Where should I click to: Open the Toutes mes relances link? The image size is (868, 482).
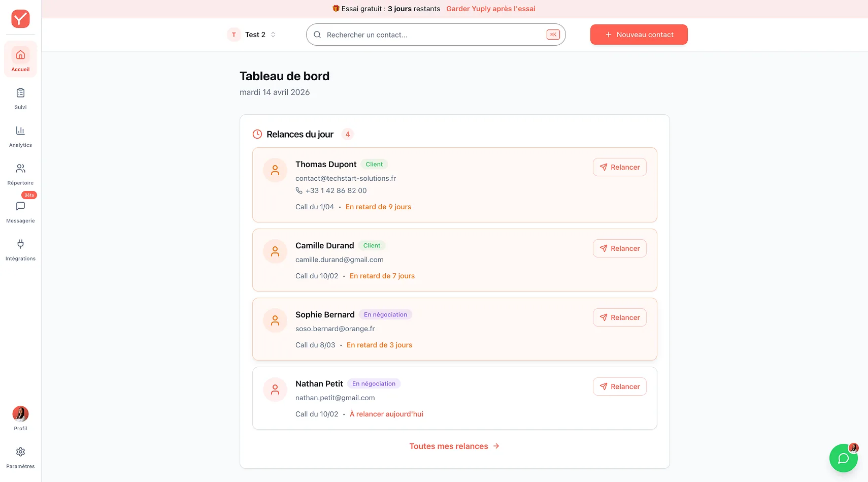click(x=454, y=446)
